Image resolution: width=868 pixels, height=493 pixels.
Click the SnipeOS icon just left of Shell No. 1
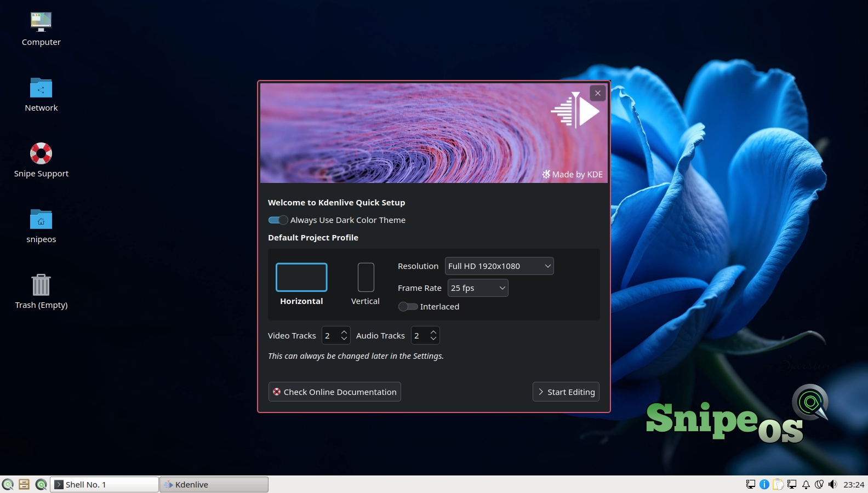tap(41, 484)
